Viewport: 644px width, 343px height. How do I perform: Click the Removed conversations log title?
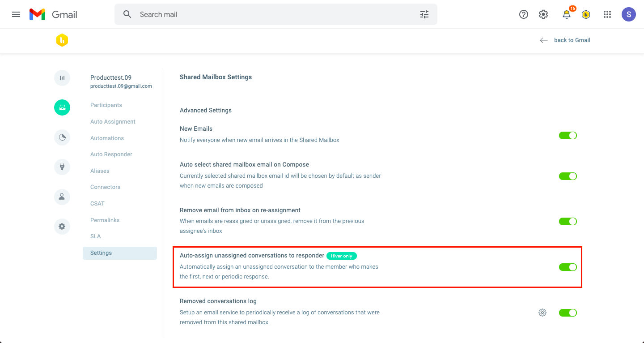tap(218, 301)
